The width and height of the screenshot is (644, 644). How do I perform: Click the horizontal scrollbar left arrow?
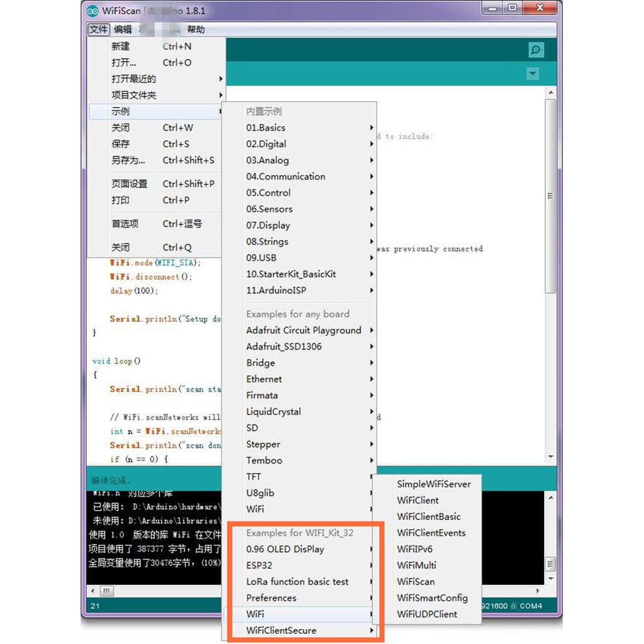pos(91,591)
